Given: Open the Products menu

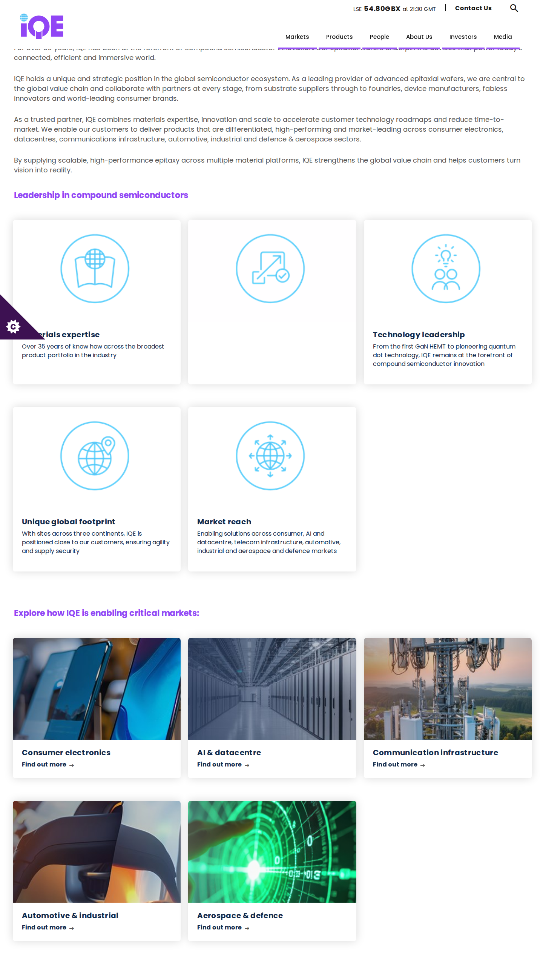Looking at the screenshot, I should (339, 37).
